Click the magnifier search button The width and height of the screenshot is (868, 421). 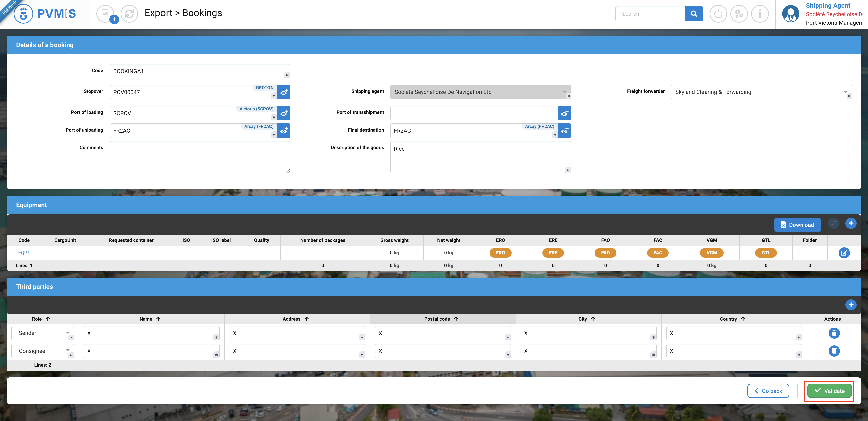coord(694,14)
